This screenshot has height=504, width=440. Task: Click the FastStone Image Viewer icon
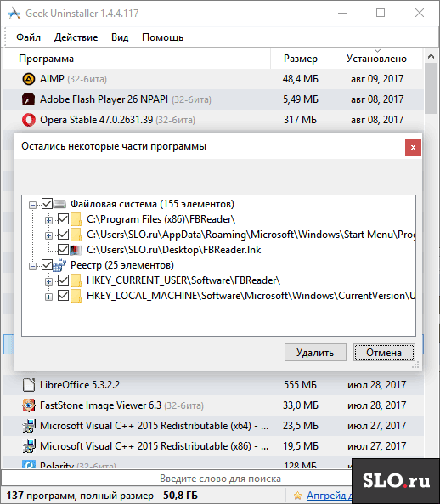29,405
